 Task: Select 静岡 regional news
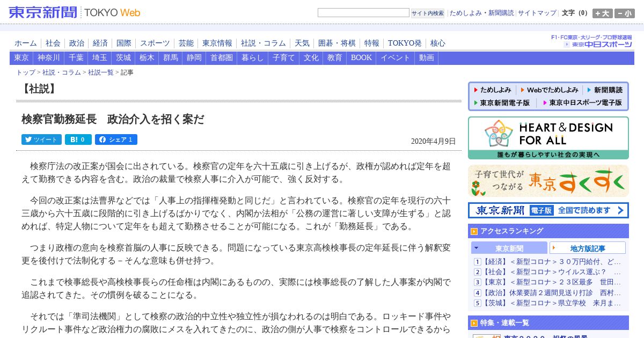click(194, 58)
